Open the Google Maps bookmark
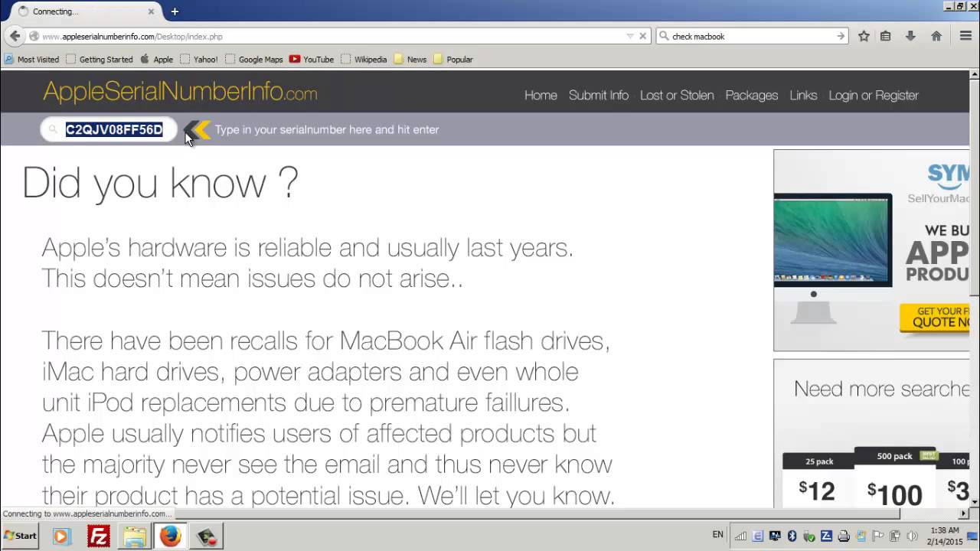Image resolution: width=980 pixels, height=551 pixels. 254,59
